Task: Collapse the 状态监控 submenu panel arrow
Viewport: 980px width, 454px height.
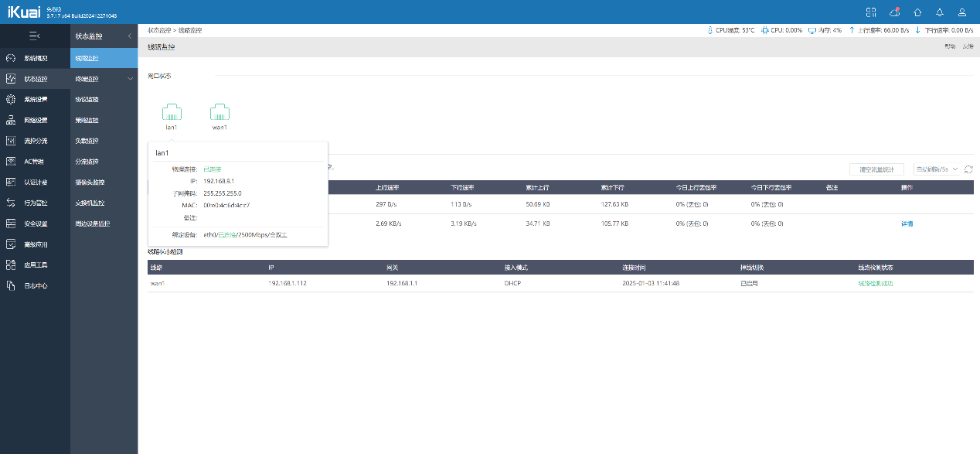Action: [x=129, y=36]
